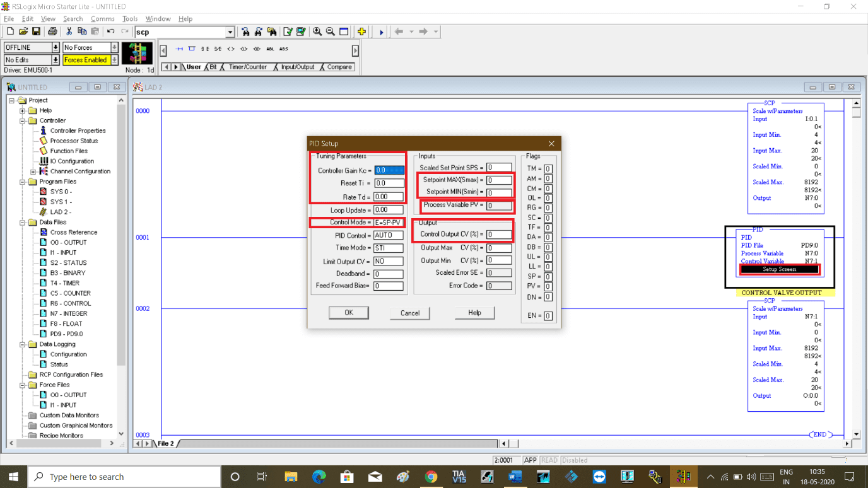Toggle the SC flag bit
The height and width of the screenshot is (488, 868).
pyautogui.click(x=548, y=218)
